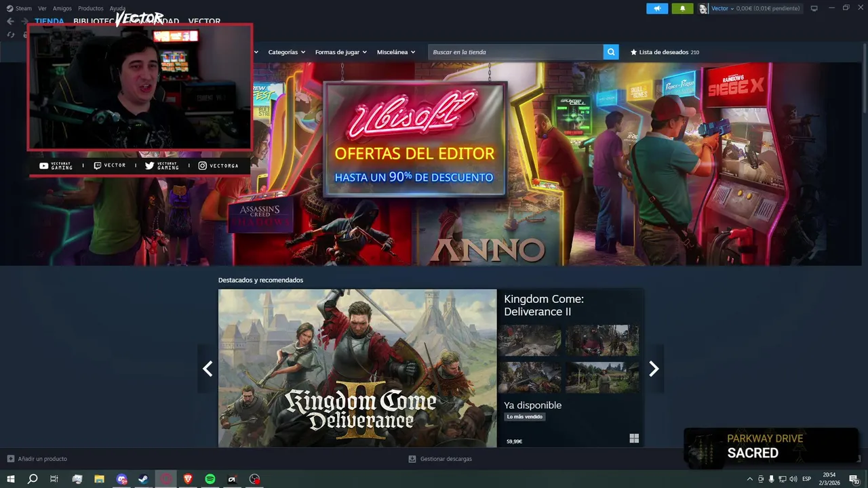Expand the Miscelánea dropdown
Screen dimensions: 868x488
pos(396,52)
